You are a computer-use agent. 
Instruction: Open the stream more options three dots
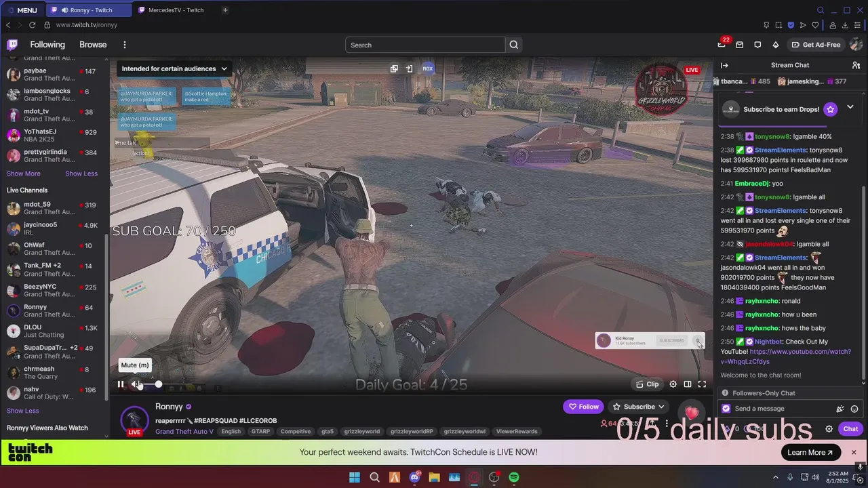(667, 424)
